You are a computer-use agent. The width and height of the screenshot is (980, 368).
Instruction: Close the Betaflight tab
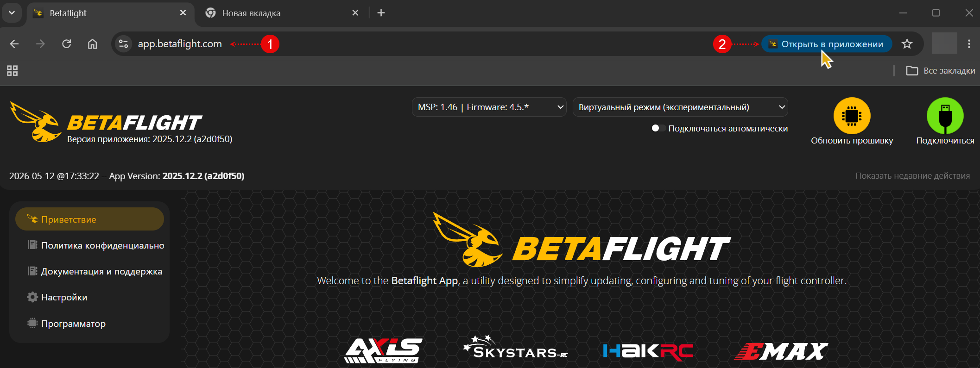click(183, 13)
